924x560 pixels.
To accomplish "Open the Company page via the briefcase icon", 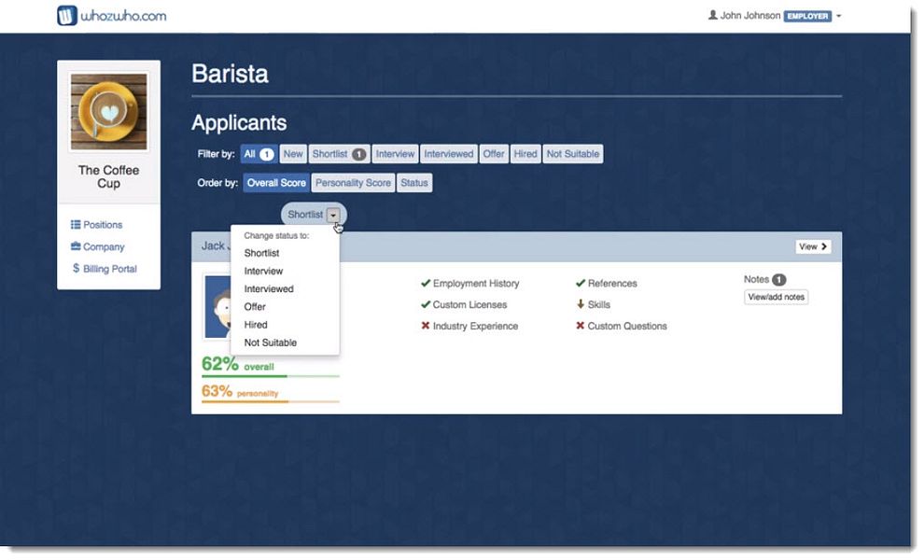I will click(76, 247).
